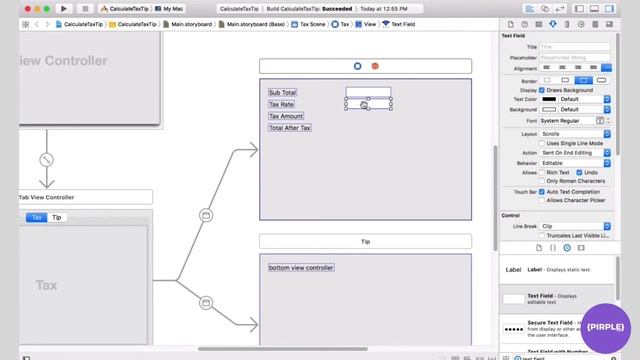Show the Object library
Image resolution: width=640 pixels, height=360 pixels.
pos(567,248)
